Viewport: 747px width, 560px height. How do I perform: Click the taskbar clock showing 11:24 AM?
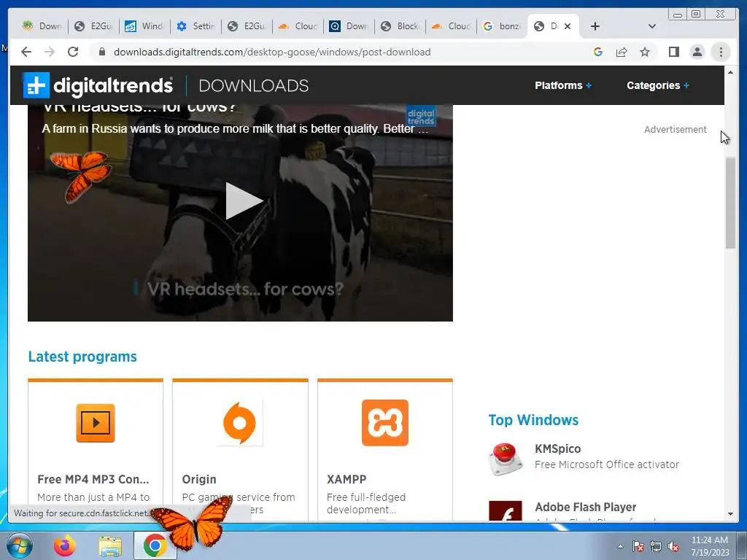710,546
